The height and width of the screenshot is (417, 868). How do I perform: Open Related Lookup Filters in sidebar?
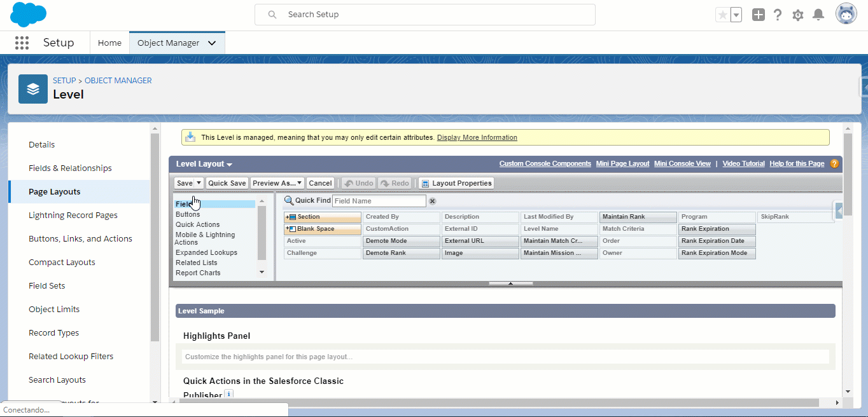(x=71, y=356)
